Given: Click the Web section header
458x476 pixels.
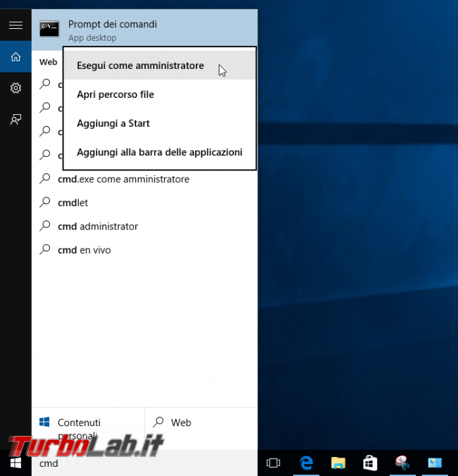Looking at the screenshot, I should point(48,62).
